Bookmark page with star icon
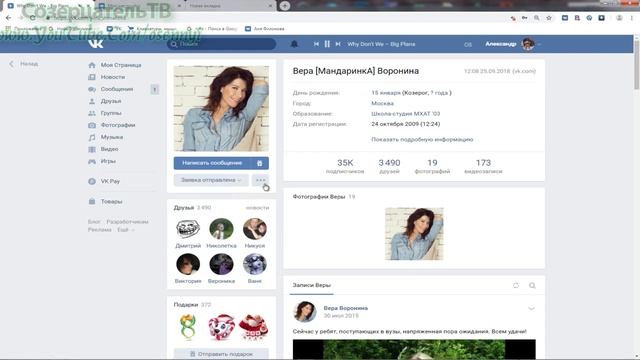 tap(549, 18)
